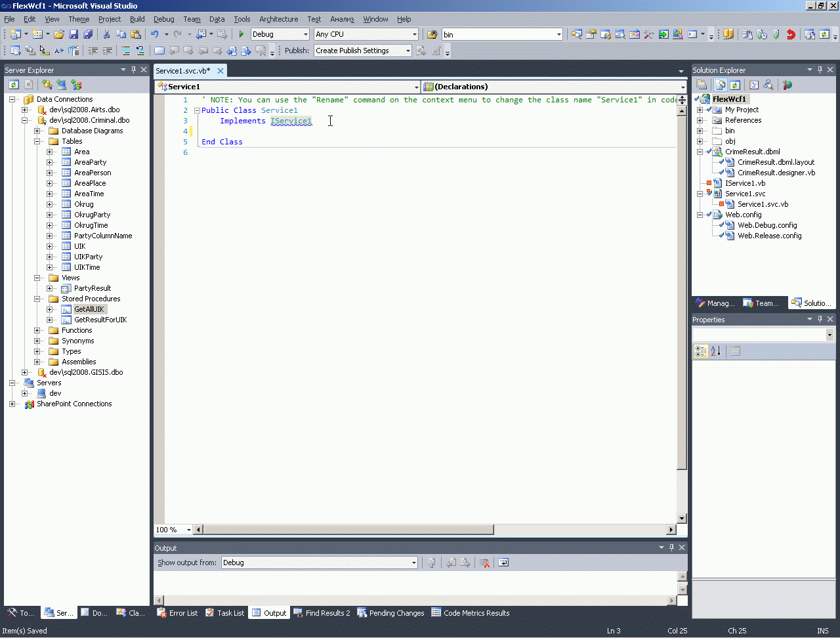The image size is (840, 638).
Task: Open the 100 % zoom level dropdown
Action: 188,530
